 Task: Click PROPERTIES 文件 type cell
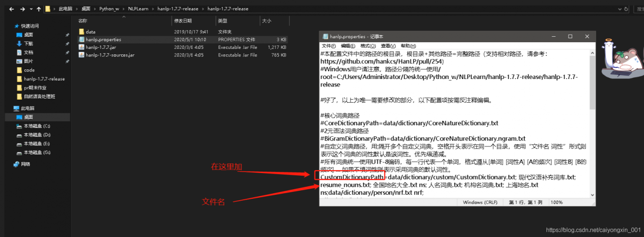(x=236, y=39)
